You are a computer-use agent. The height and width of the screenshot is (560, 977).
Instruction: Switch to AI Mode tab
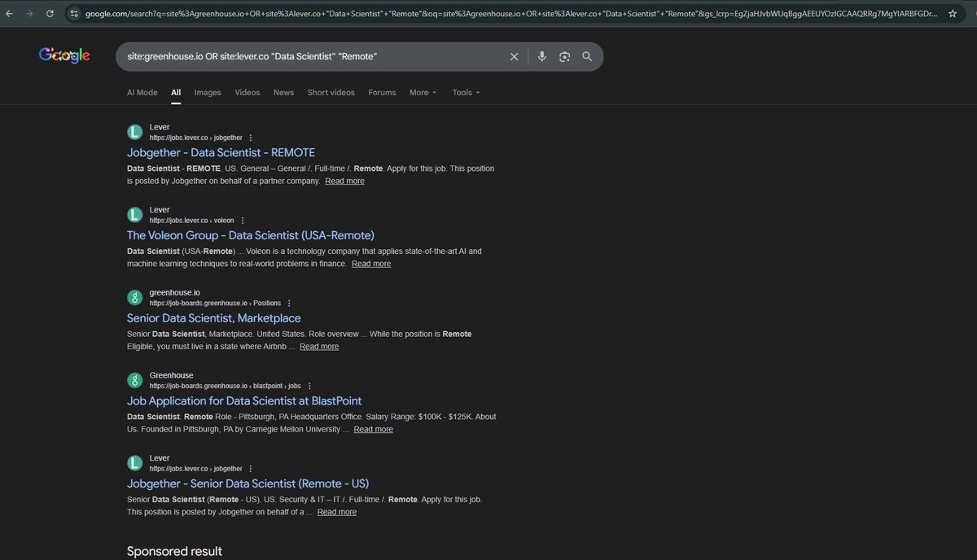142,93
